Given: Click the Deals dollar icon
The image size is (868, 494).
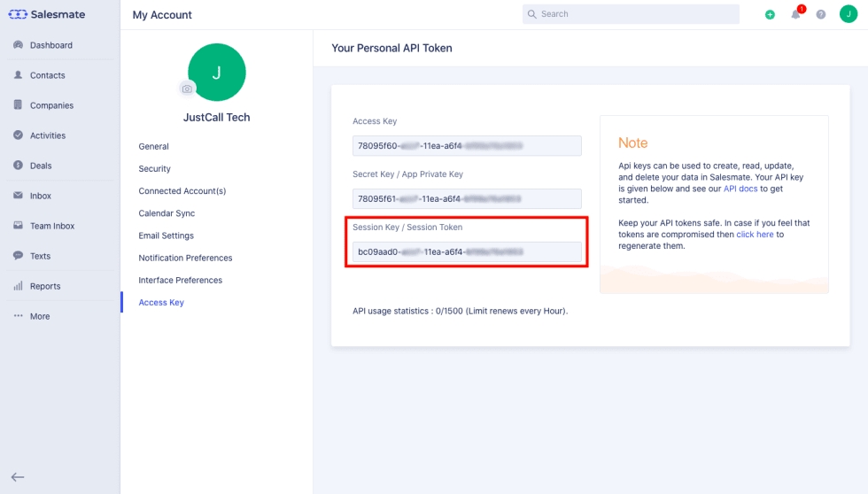Looking at the screenshot, I should pyautogui.click(x=19, y=165).
